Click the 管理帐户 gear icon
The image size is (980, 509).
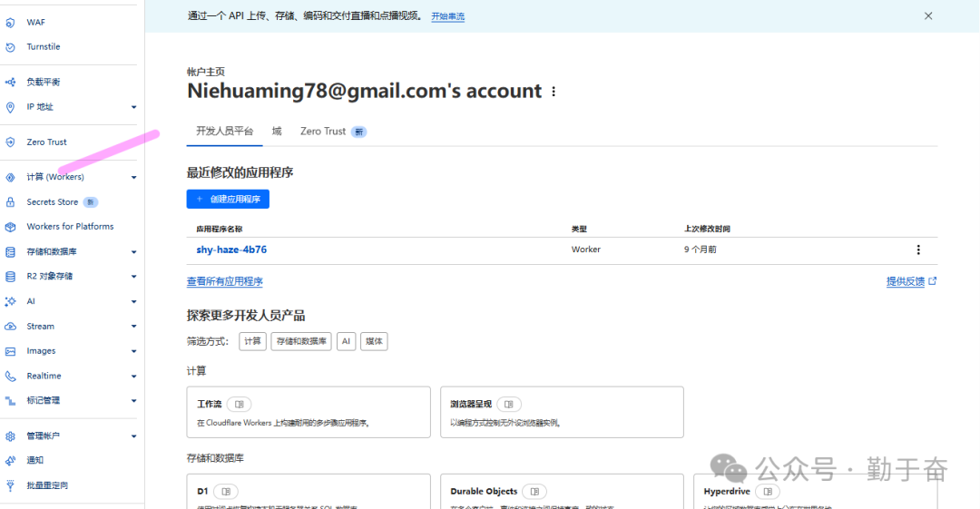pos(10,436)
